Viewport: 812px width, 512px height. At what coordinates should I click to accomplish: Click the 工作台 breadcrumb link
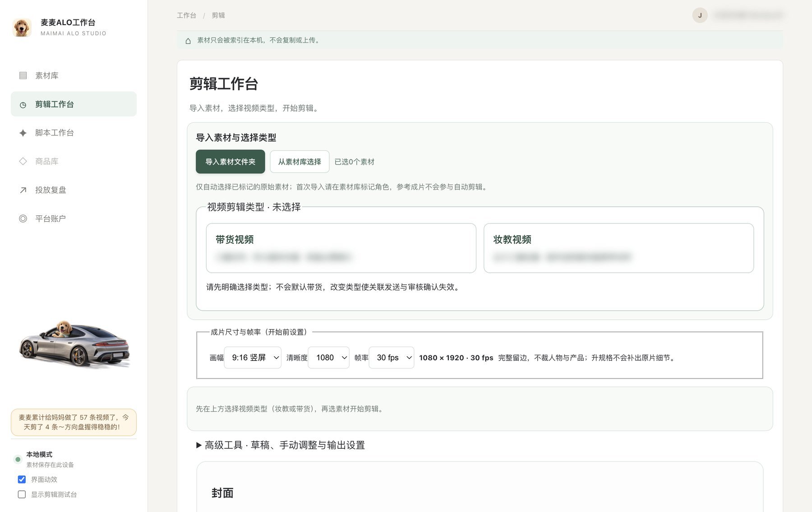pyautogui.click(x=186, y=15)
